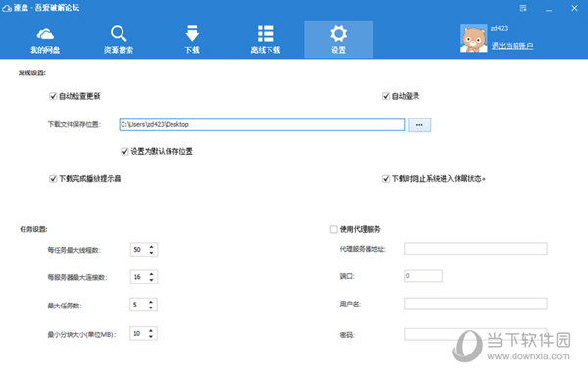Open the 资源搜索 search tab
Viewport: 588px width, 378px height.
(119, 40)
